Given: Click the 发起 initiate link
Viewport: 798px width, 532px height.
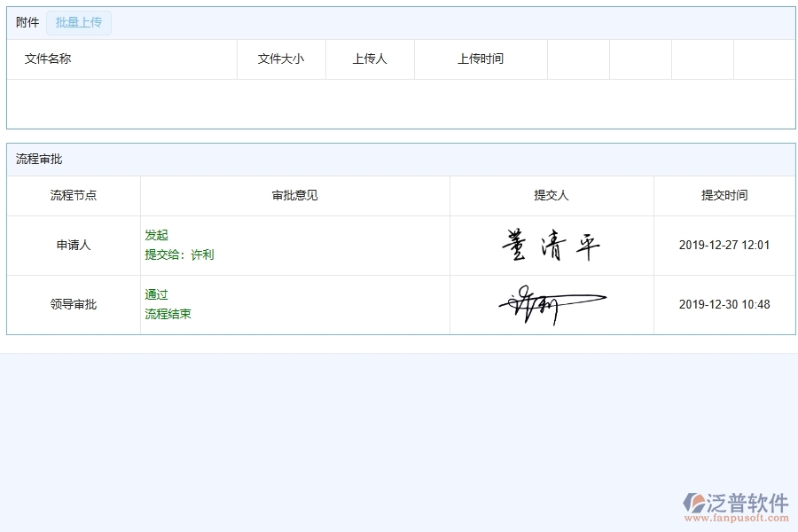Looking at the screenshot, I should [x=155, y=235].
